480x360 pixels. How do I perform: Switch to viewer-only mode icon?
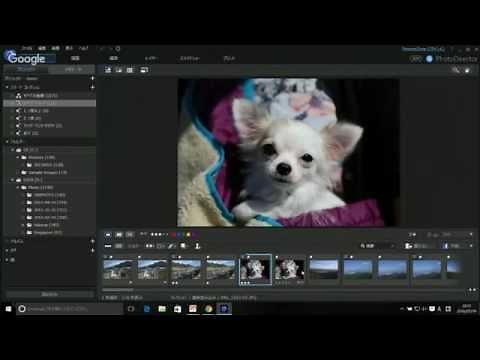(119, 70)
